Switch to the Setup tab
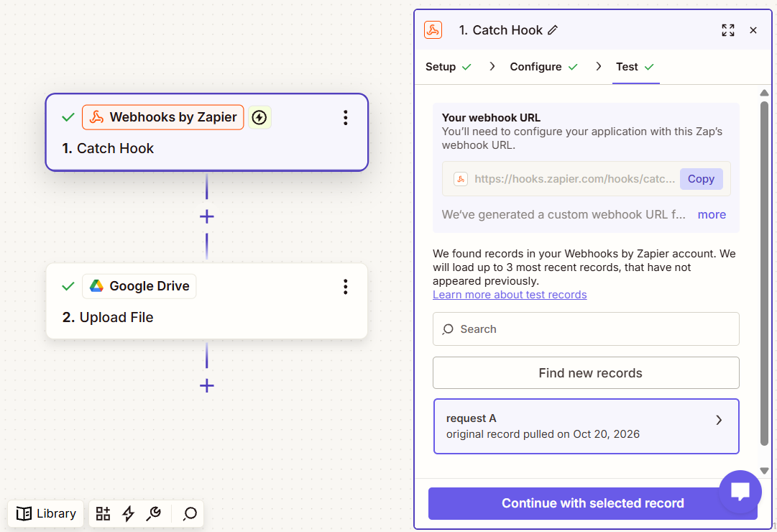Image resolution: width=777 pixels, height=532 pixels. pyautogui.click(x=448, y=67)
